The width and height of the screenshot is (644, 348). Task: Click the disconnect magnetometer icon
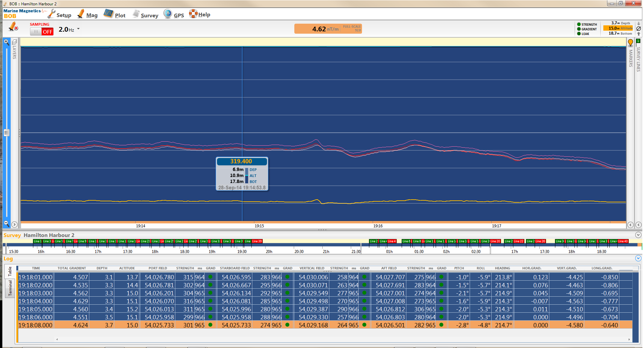13,27
